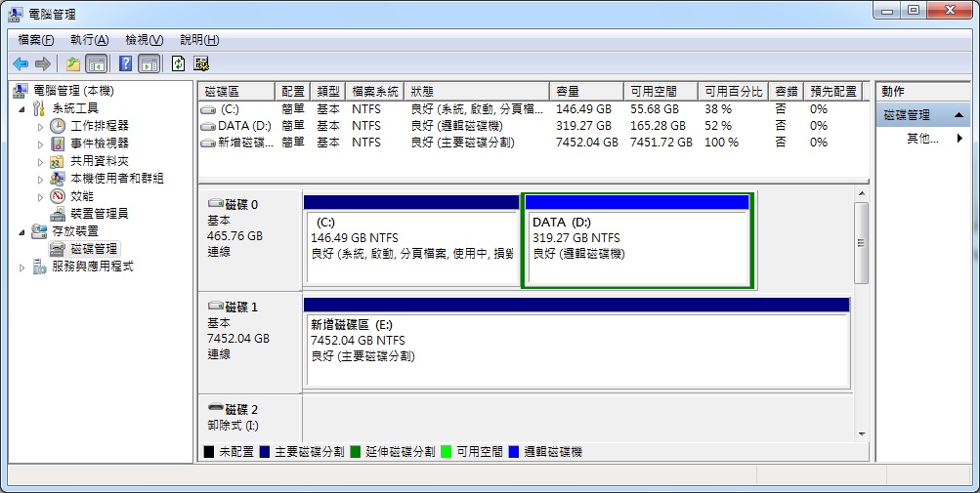
Task: Open the 說明(H) menu
Action: click(x=199, y=40)
